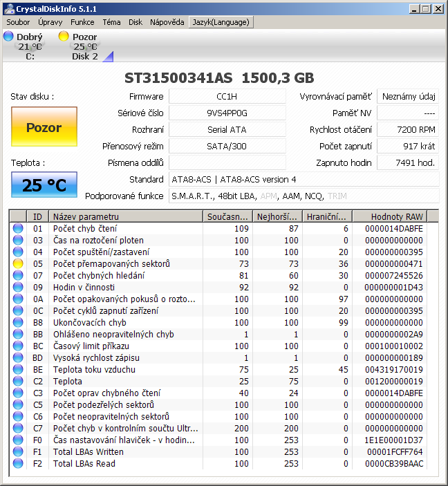Click the Podporované funkce field

[x=304, y=196]
